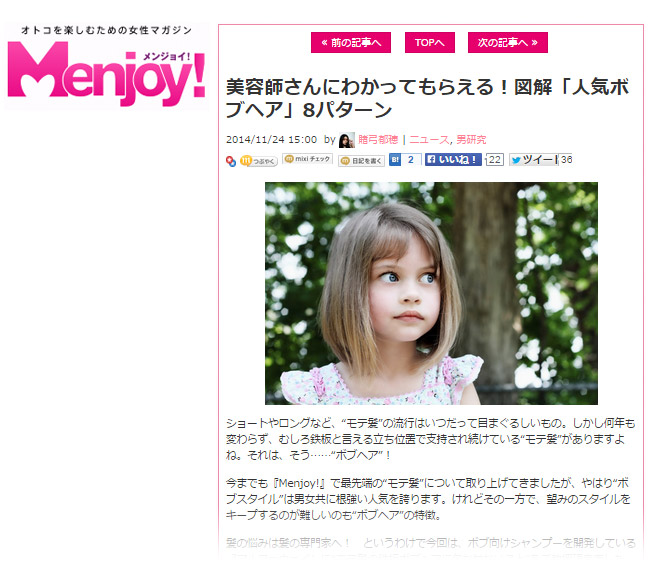The height and width of the screenshot is (577, 650).
Task: Open the ニュース category link
Action: coord(429,140)
